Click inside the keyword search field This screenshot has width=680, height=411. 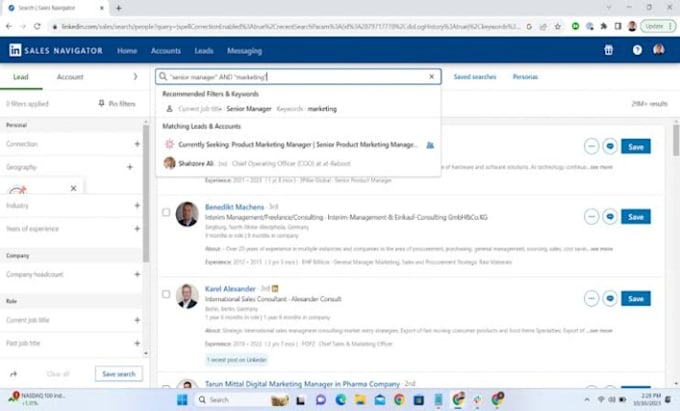tap(298, 77)
